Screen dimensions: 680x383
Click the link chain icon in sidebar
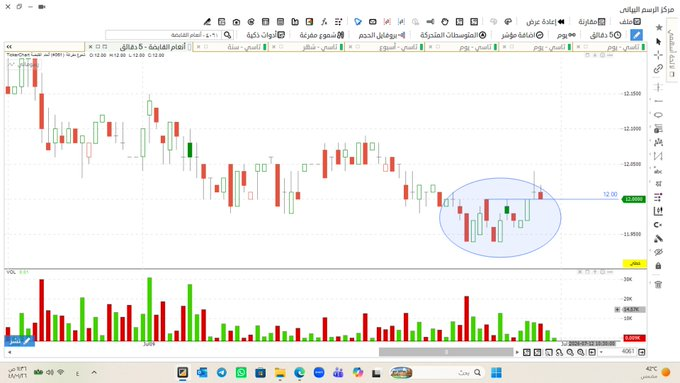pos(658,69)
